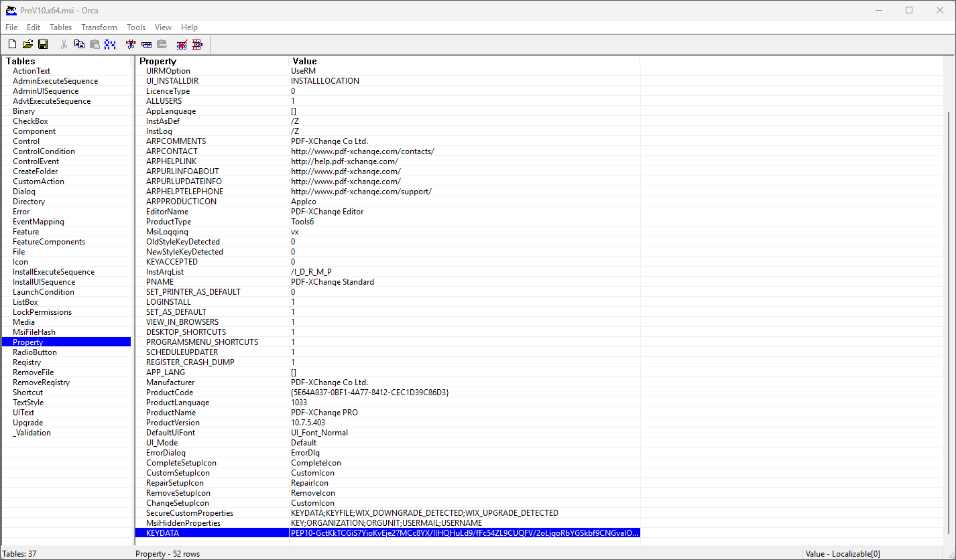This screenshot has width=956, height=560.
Task: Click the blue Find binoculars icon
Action: point(110,45)
